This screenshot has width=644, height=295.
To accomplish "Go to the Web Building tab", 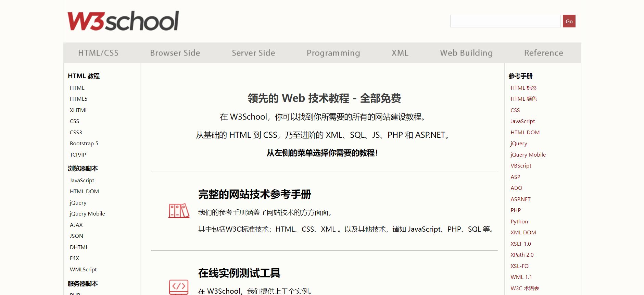I will (466, 53).
